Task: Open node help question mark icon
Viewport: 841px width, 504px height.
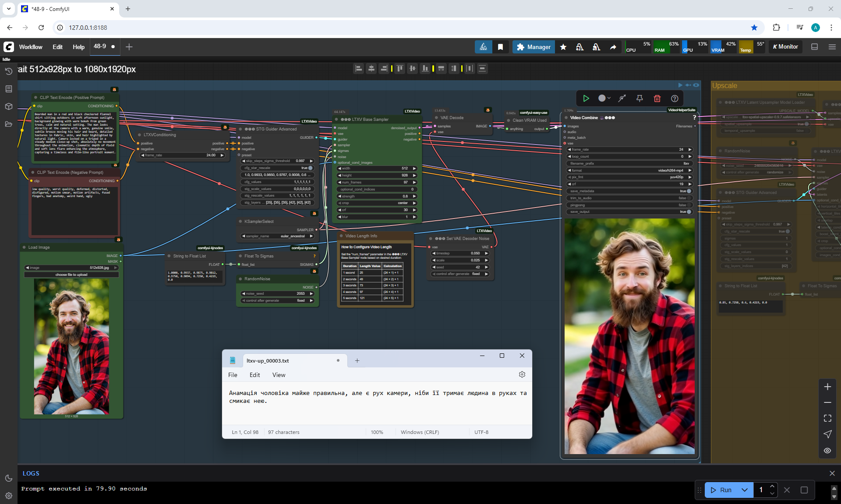Action: [x=675, y=99]
